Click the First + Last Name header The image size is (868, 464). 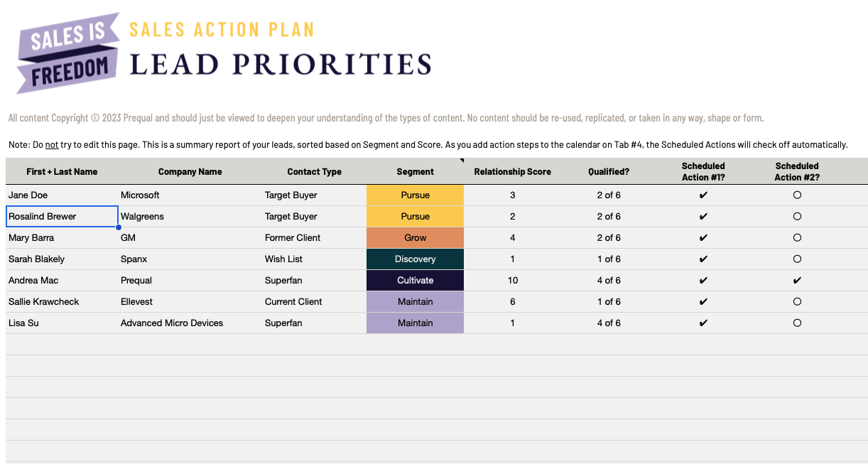point(62,171)
